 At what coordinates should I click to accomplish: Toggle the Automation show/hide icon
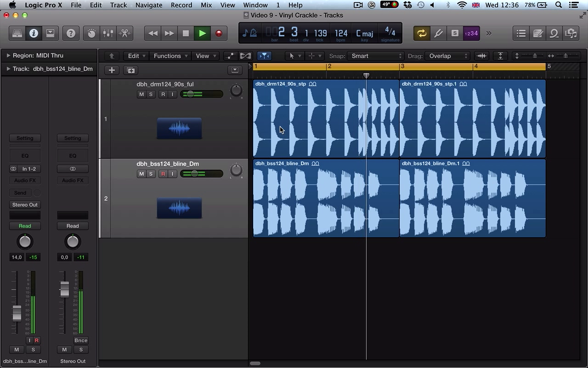[x=230, y=56]
